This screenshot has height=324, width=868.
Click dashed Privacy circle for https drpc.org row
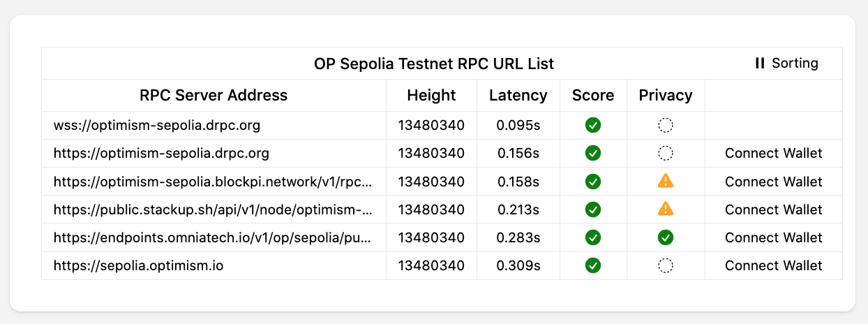click(x=666, y=153)
